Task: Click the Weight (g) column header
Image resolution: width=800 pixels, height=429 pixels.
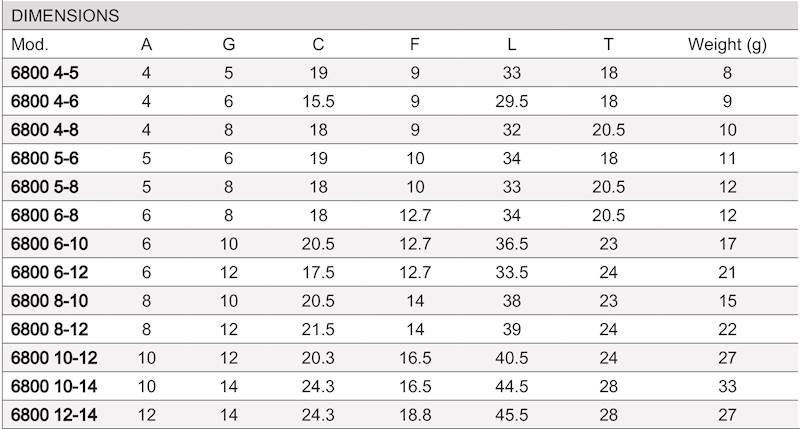Action: (x=727, y=44)
